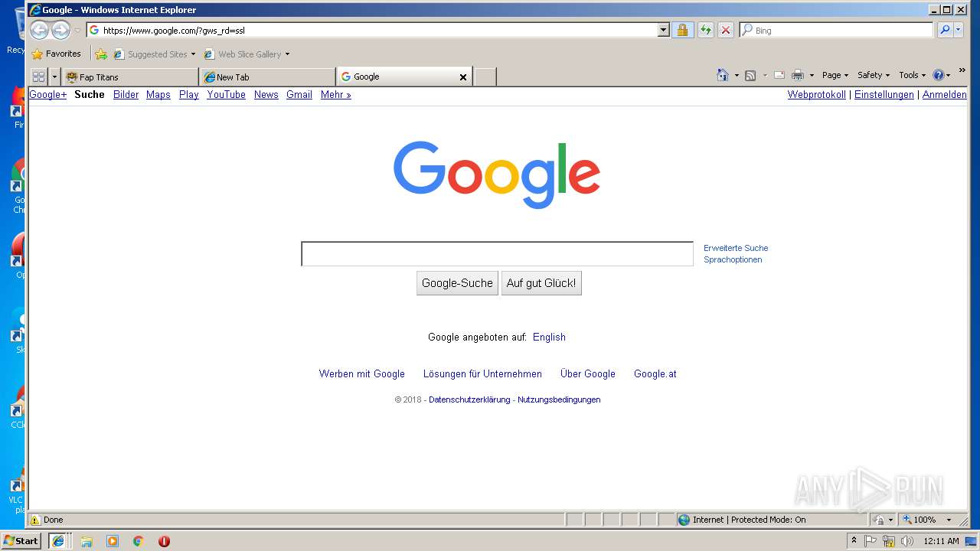Open a new blank tab button
This screenshot has height=551, width=980.
[485, 77]
